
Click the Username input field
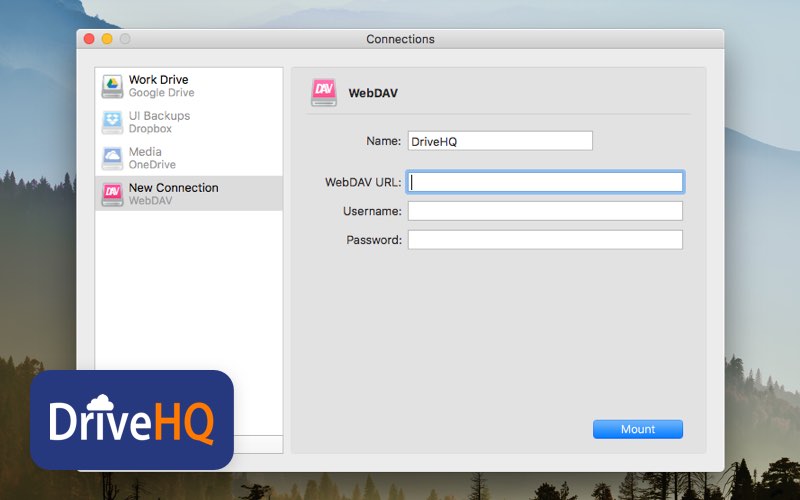point(545,211)
